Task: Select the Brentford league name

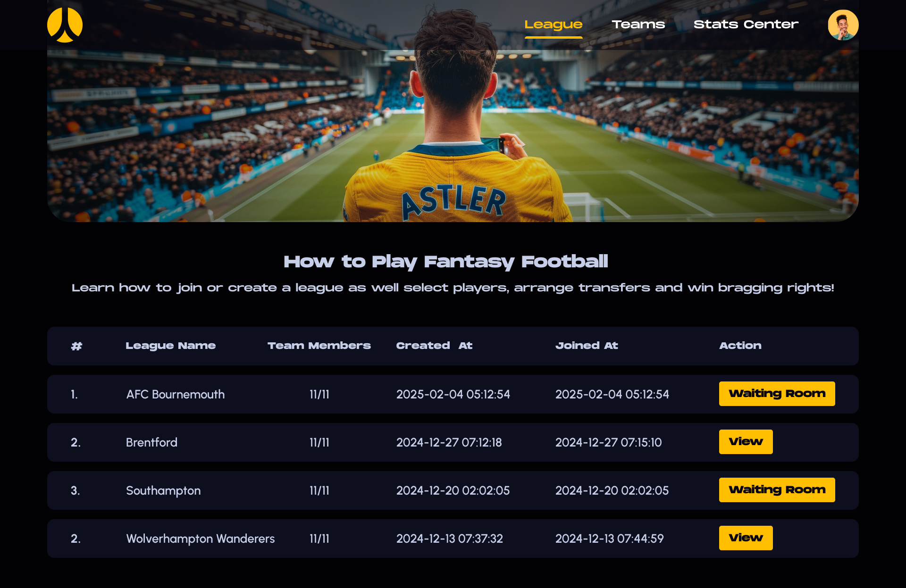Action: tap(151, 442)
